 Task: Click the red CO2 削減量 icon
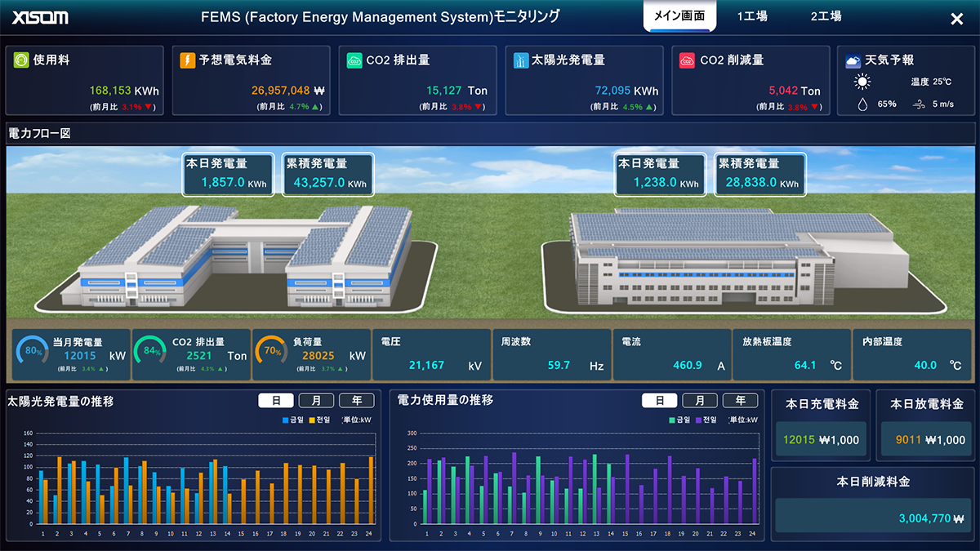(x=688, y=60)
